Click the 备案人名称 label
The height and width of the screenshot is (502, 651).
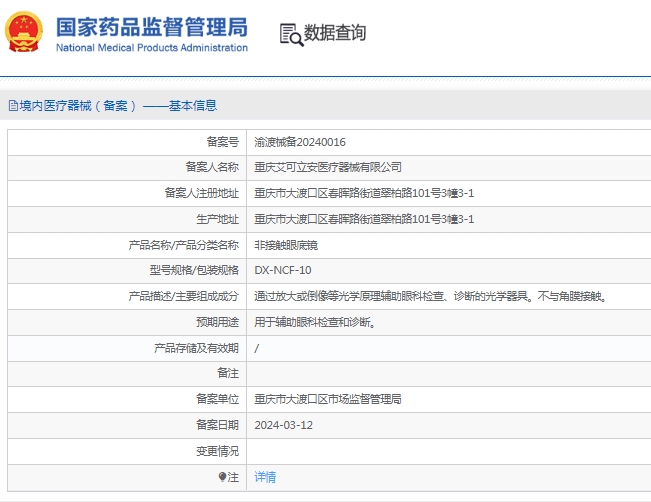[x=212, y=167]
